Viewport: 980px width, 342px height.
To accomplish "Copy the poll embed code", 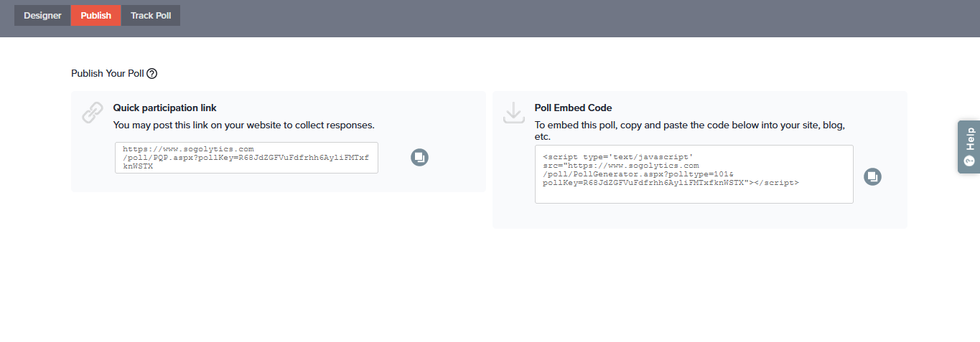I will click(x=872, y=176).
